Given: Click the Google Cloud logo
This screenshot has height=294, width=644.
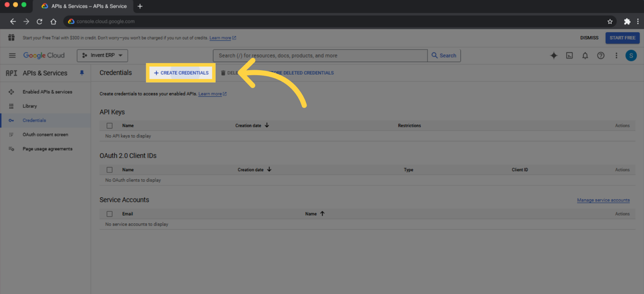Looking at the screenshot, I should coord(44,56).
